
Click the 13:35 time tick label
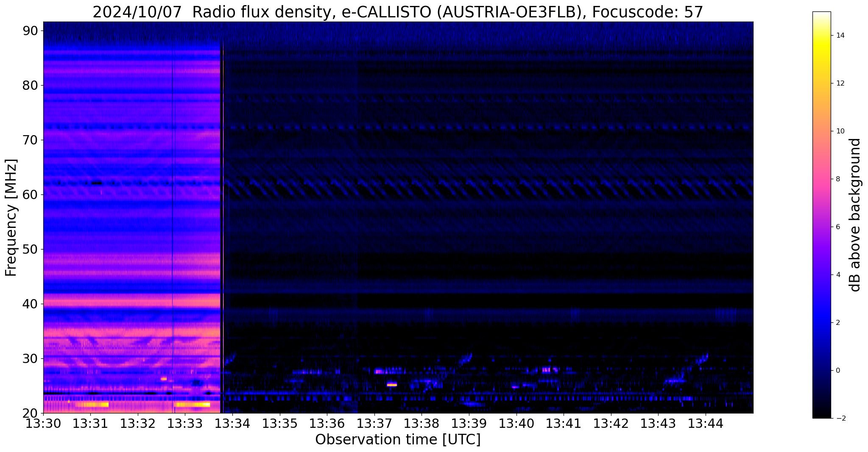tap(279, 423)
